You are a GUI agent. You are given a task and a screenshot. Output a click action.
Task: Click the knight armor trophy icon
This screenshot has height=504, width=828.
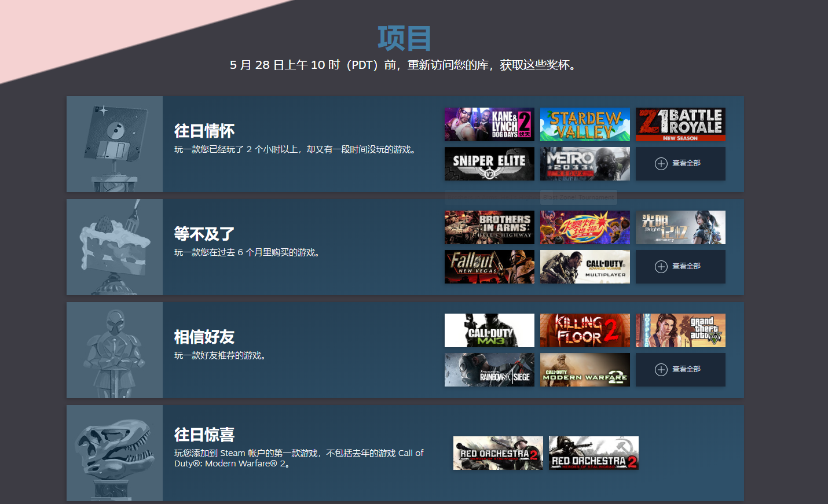coord(115,350)
